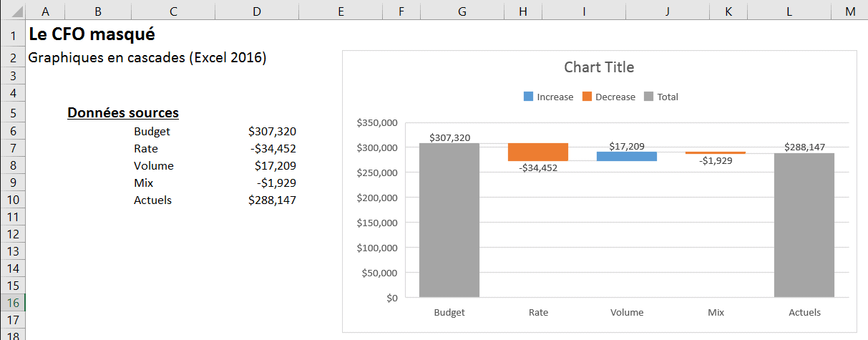Click the -$34,452 data label in chart
Screen dimensions: 868x340
click(538, 168)
